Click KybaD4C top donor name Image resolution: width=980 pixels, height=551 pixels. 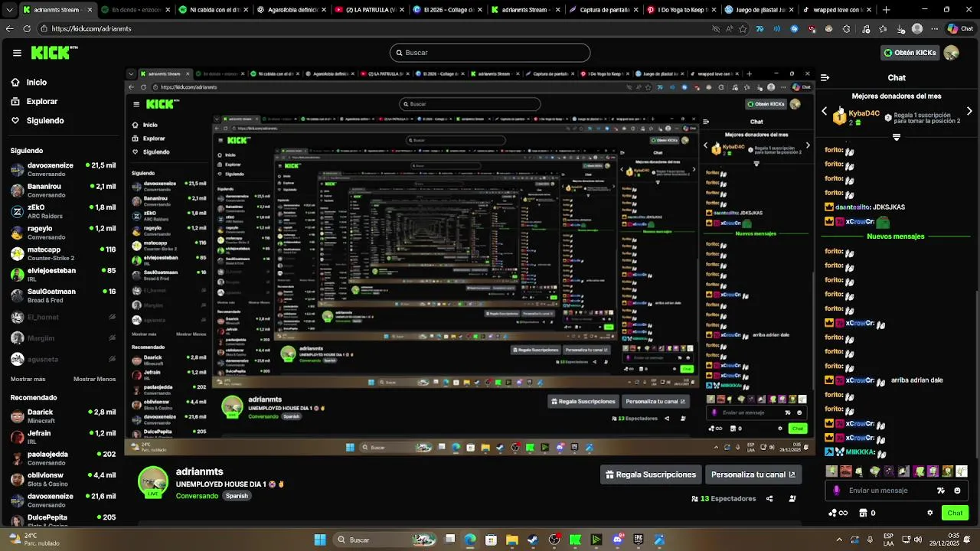(864, 113)
